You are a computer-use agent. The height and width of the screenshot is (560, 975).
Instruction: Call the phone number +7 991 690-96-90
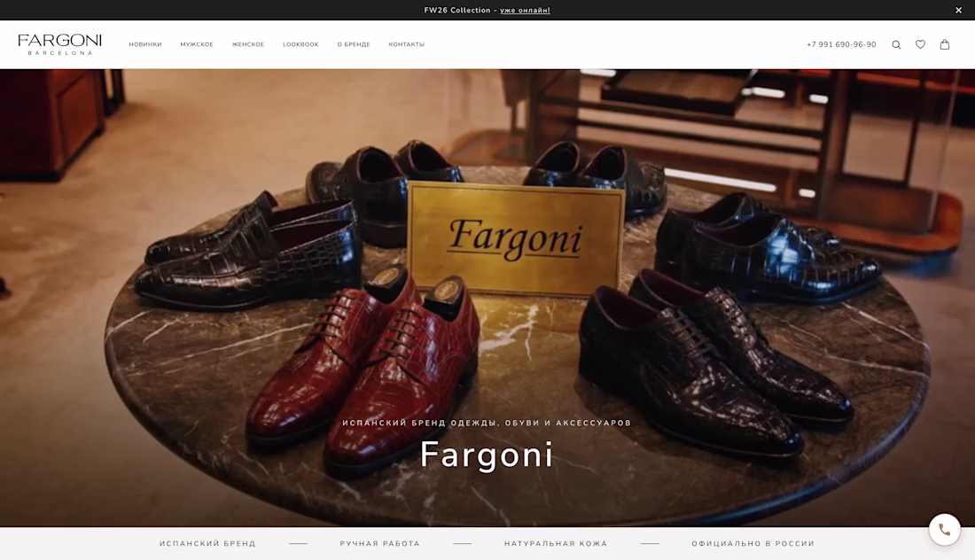point(841,44)
